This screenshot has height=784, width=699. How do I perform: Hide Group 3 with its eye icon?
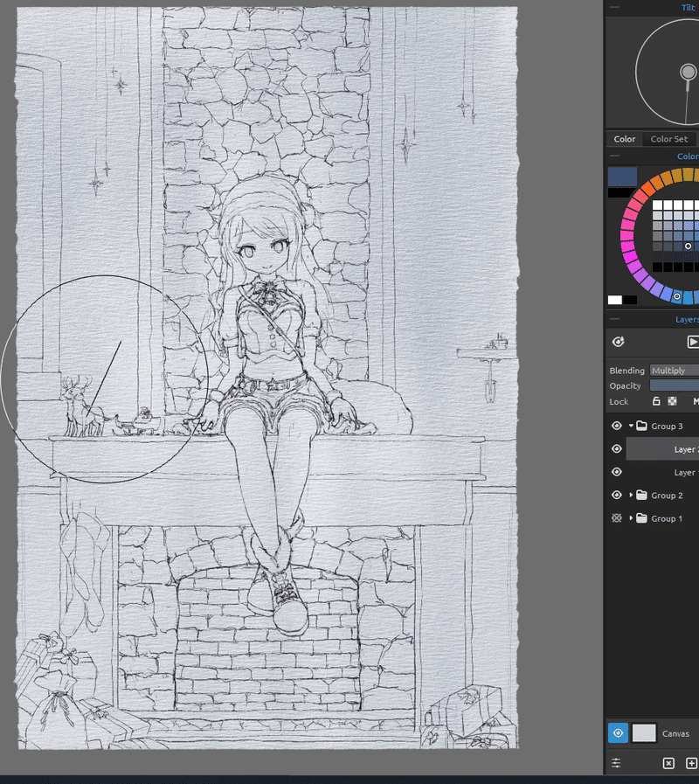(x=617, y=426)
